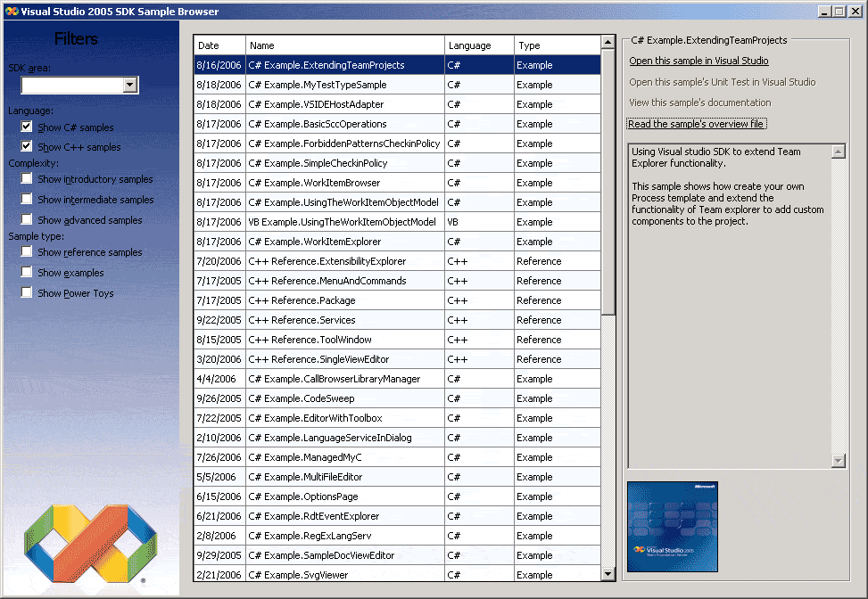Select C# Example.SvgViewer row
The width and height of the screenshot is (868, 599).
pyautogui.click(x=397, y=574)
